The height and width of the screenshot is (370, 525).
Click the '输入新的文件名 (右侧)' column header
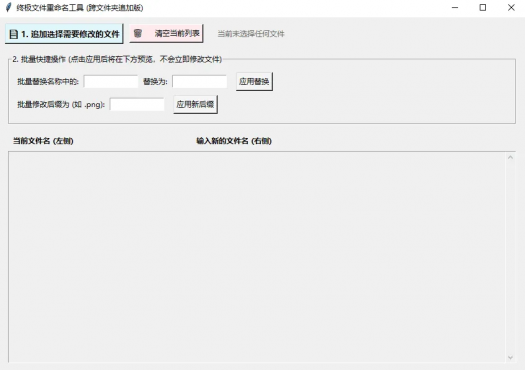(234, 141)
